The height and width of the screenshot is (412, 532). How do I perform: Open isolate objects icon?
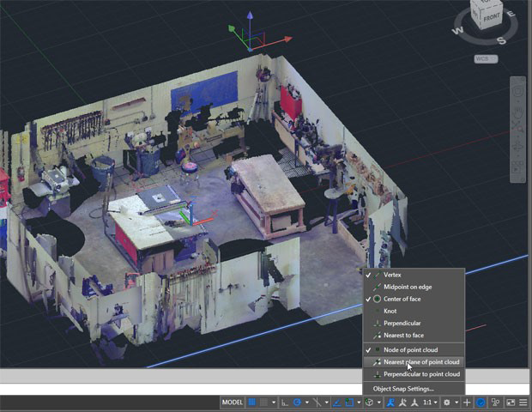point(495,403)
